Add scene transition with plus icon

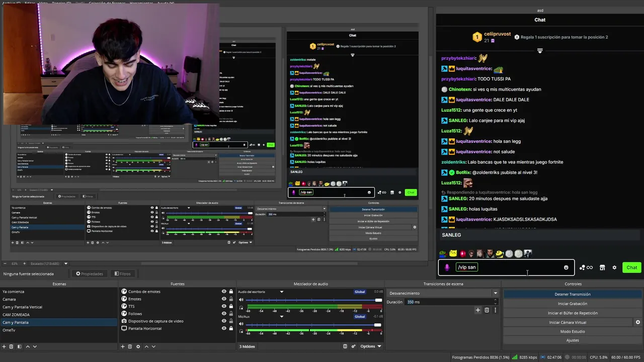tap(478, 310)
